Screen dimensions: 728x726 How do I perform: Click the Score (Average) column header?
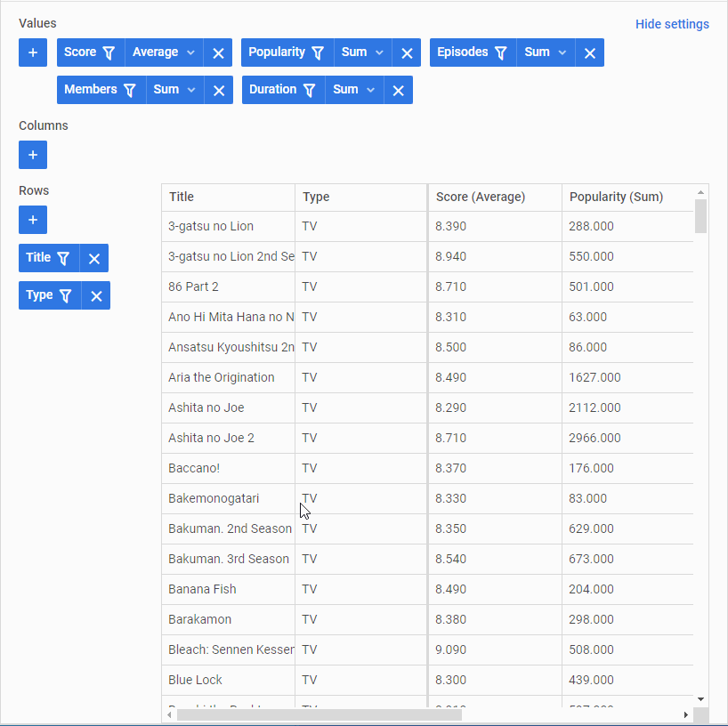[495, 198]
